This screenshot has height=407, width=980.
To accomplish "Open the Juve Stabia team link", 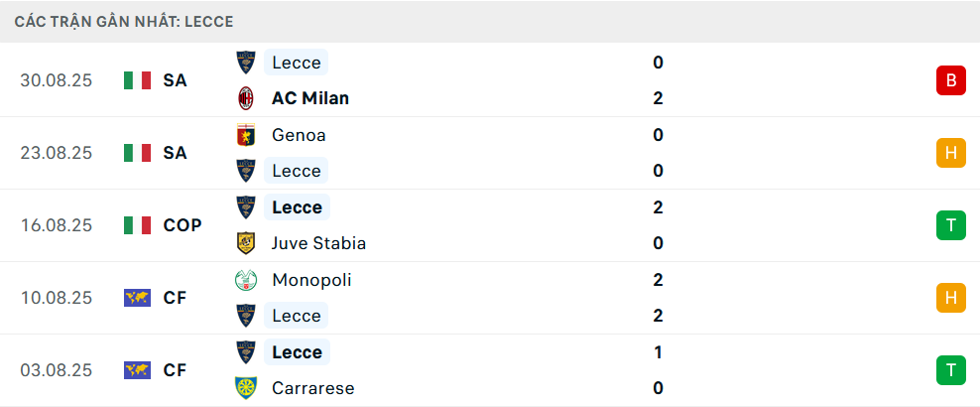I will pyautogui.click(x=317, y=243).
